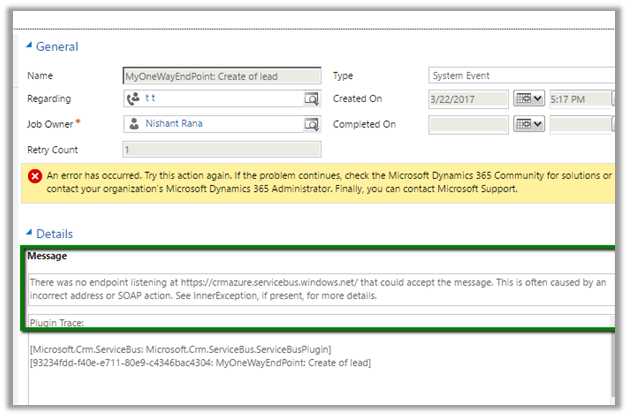
Task: Click the red error icon in the warning banner
Action: pos(34,176)
